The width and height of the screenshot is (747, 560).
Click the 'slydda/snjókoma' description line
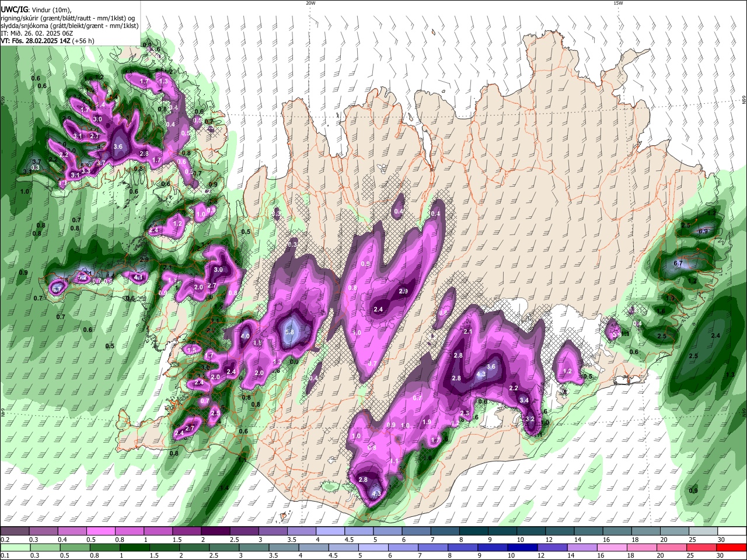(x=69, y=26)
